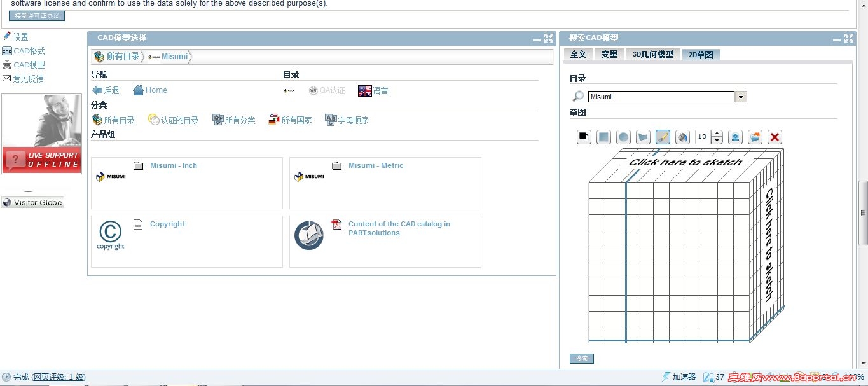Select the circle shape sketch tool
The width and height of the screenshot is (868, 386).
point(624,137)
